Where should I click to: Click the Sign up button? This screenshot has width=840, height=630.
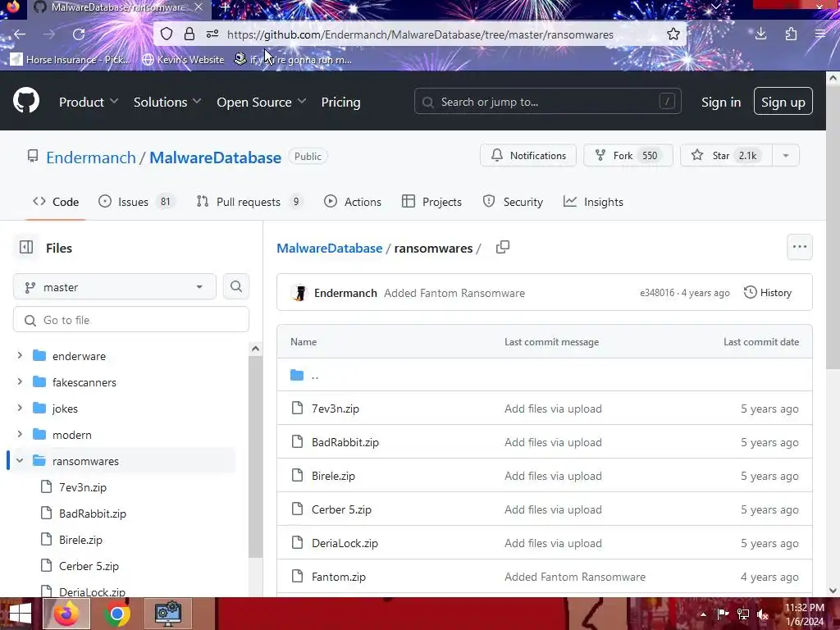783,101
